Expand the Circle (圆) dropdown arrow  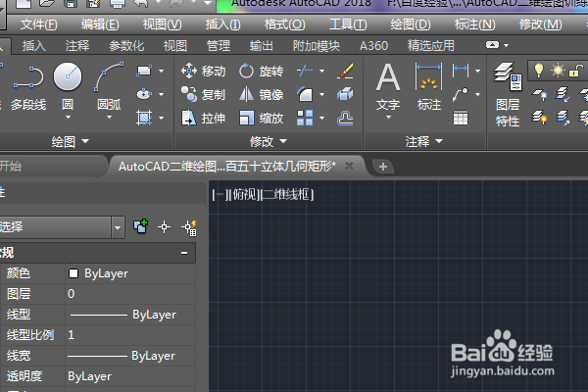click(68, 118)
